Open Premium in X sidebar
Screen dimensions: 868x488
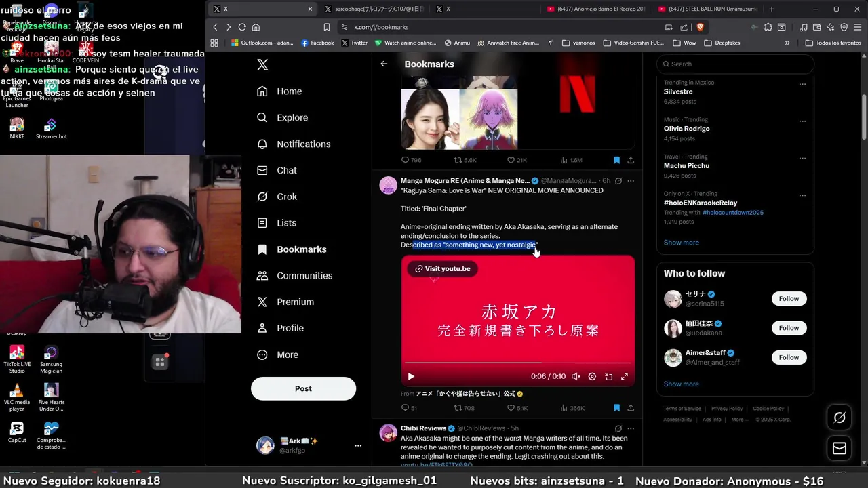click(285, 302)
